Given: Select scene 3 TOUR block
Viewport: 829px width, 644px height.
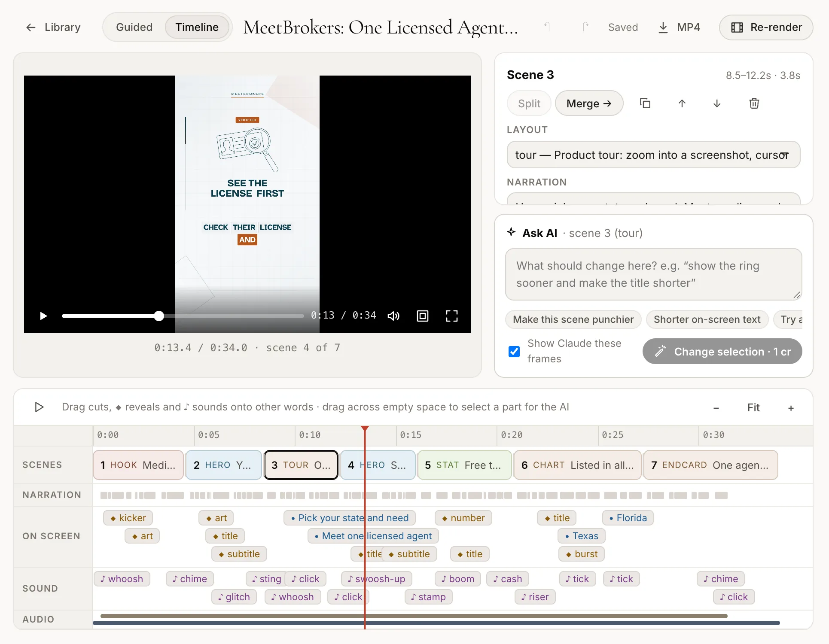Looking at the screenshot, I should click(x=301, y=465).
